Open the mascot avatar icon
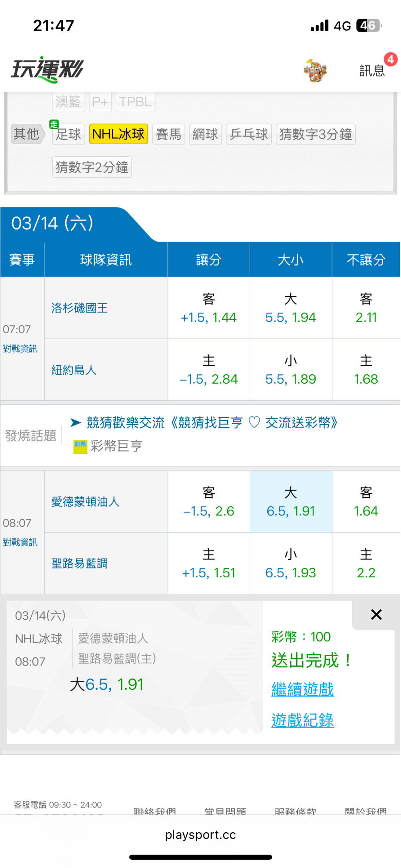Viewport: 401px width, 868px height. pyautogui.click(x=315, y=70)
